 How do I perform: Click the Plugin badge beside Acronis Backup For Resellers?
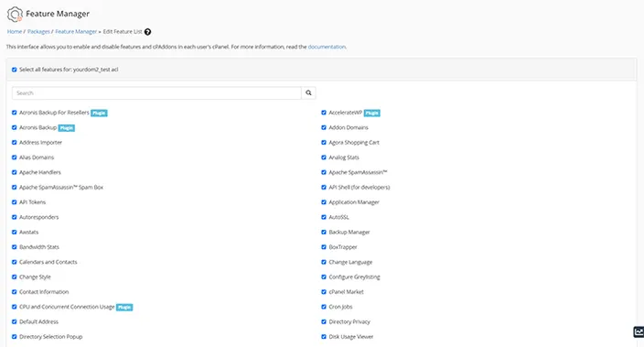pos(99,113)
